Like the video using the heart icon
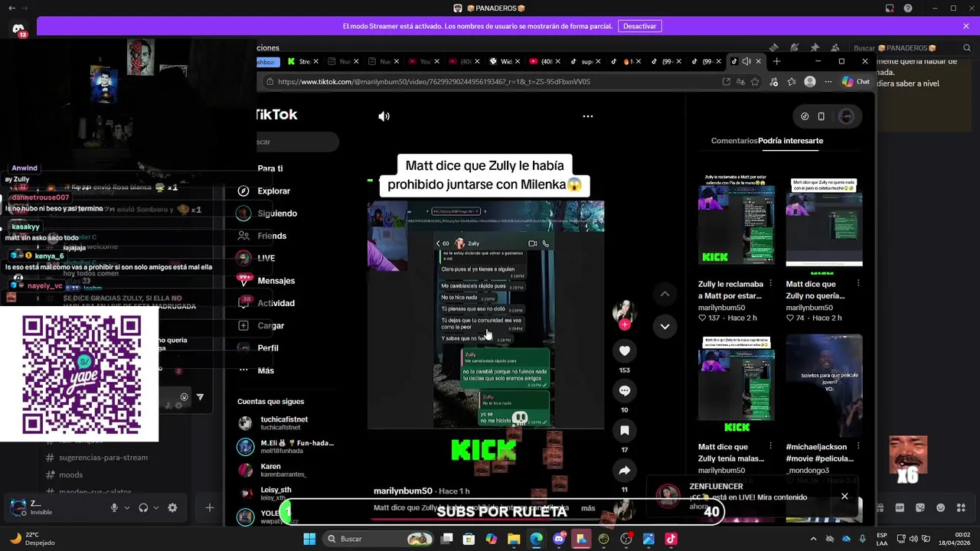 click(625, 350)
